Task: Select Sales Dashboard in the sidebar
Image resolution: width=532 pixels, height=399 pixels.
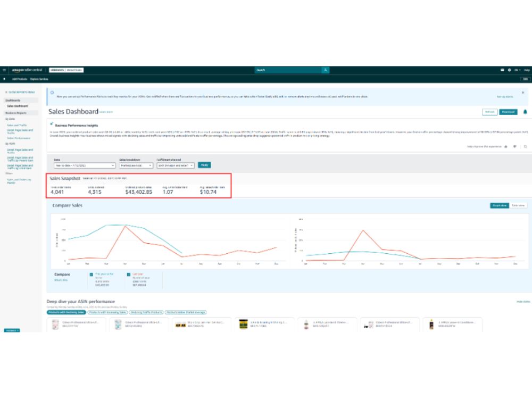Action: pos(18,106)
